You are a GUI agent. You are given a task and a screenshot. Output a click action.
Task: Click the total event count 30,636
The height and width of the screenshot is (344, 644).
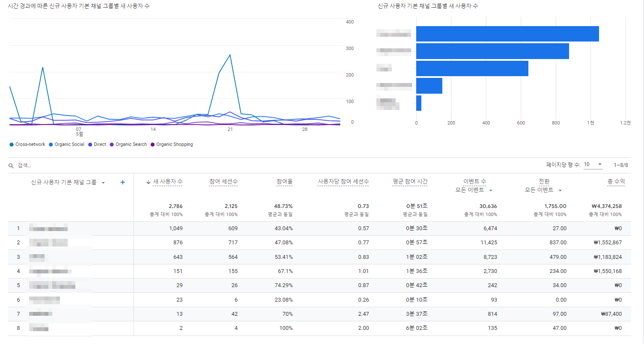pos(488,206)
